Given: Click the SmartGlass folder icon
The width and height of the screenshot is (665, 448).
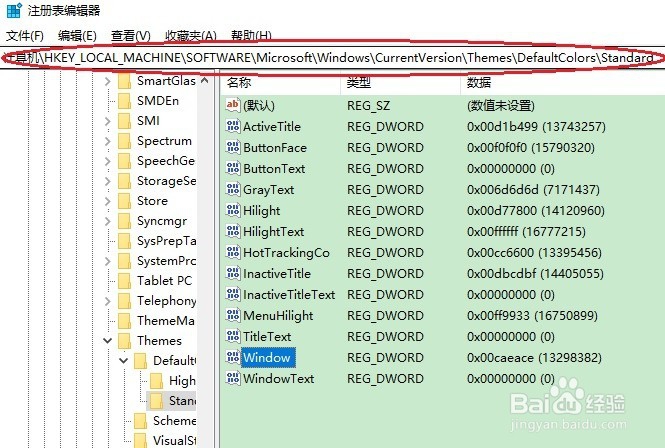Looking at the screenshot, I should click(125, 81).
